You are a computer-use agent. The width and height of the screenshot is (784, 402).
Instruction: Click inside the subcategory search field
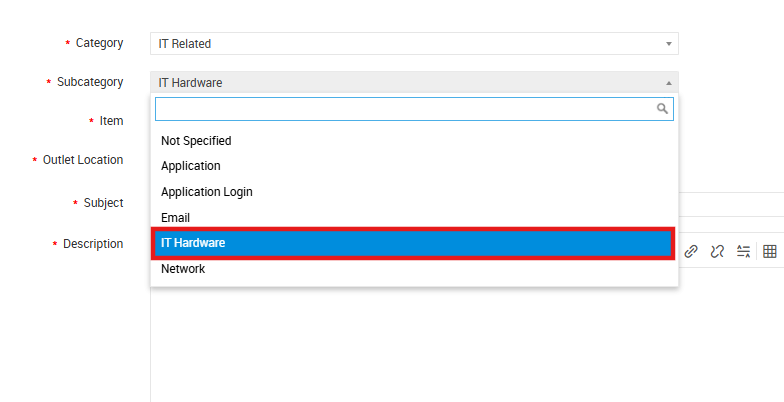(400, 109)
